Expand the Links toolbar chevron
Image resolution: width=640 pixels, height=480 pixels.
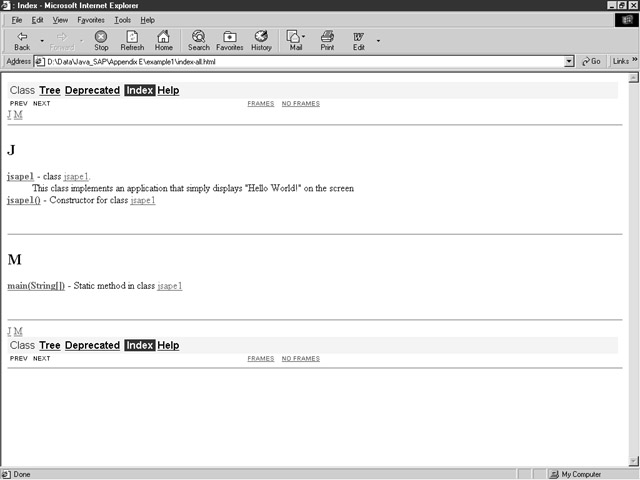click(635, 60)
